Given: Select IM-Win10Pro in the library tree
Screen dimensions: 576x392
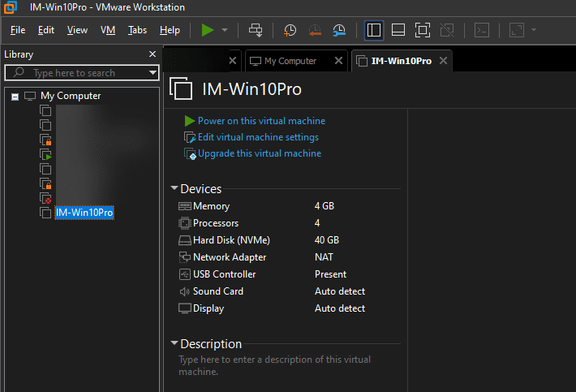Looking at the screenshot, I should coord(84,213).
